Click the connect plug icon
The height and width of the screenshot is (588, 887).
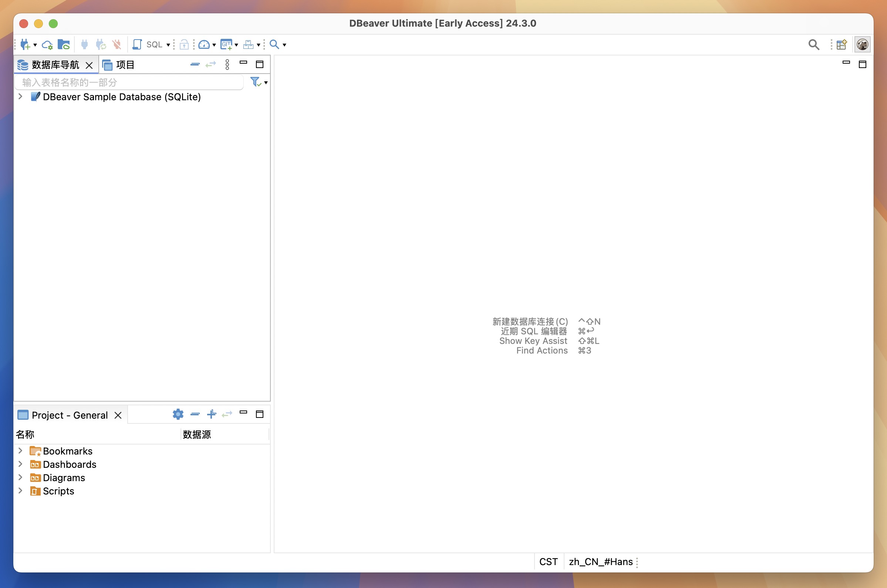coord(84,45)
